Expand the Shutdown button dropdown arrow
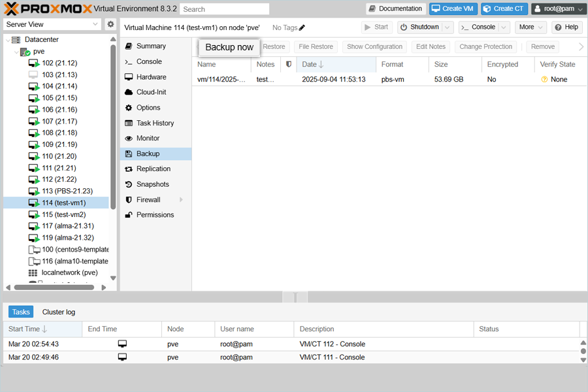This screenshot has width=588, height=392. (x=447, y=27)
